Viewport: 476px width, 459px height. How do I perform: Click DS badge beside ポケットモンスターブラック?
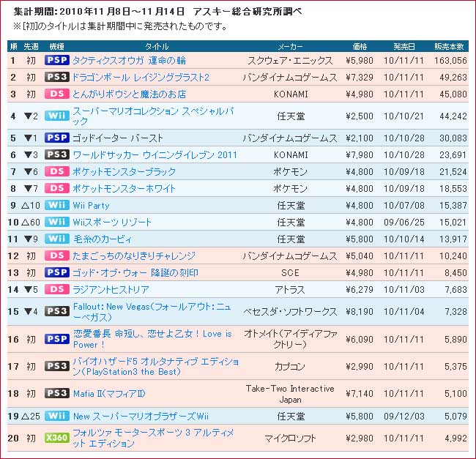point(57,171)
